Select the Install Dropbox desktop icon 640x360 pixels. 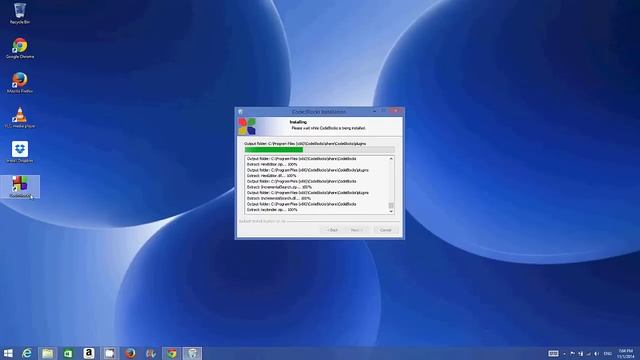click(20, 152)
